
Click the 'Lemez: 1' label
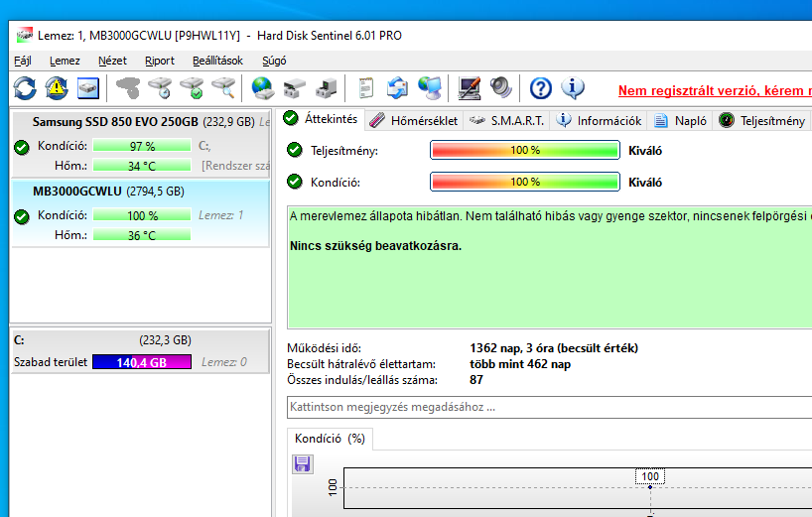pyautogui.click(x=220, y=215)
